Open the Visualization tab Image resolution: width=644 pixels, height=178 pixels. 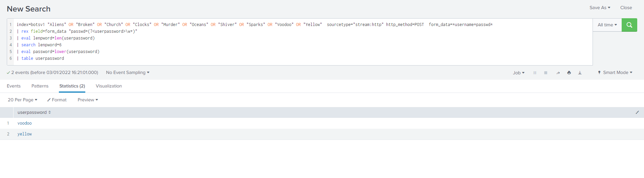click(x=109, y=86)
